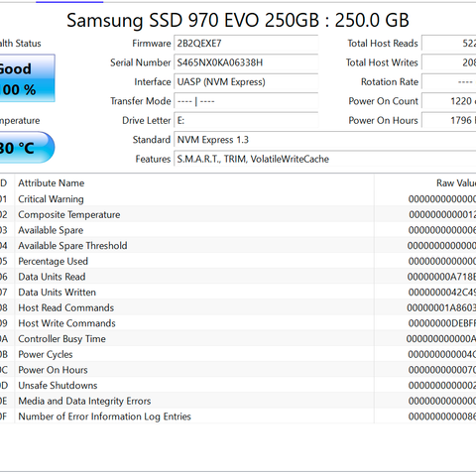
Task: Click the 30 °C temperature button
Action: tap(27, 148)
